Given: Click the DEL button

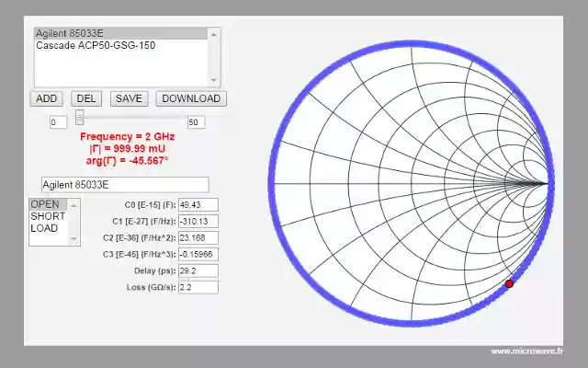Looking at the screenshot, I should tap(86, 98).
